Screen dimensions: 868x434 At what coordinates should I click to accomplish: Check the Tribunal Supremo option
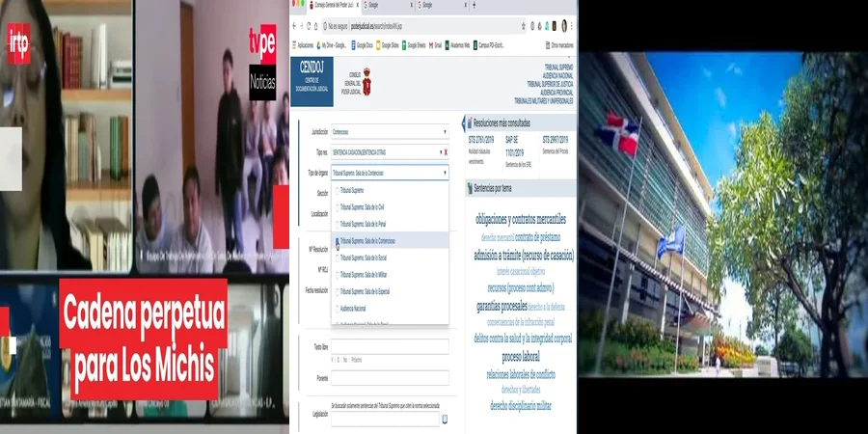(x=338, y=190)
